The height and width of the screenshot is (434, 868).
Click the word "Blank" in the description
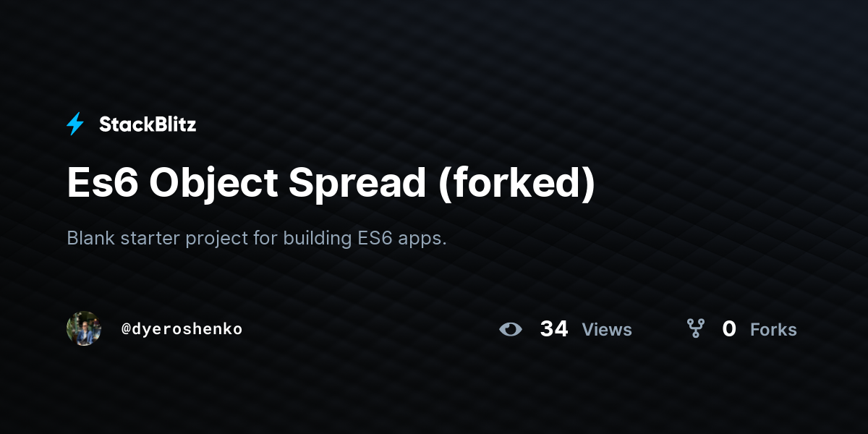click(90, 238)
